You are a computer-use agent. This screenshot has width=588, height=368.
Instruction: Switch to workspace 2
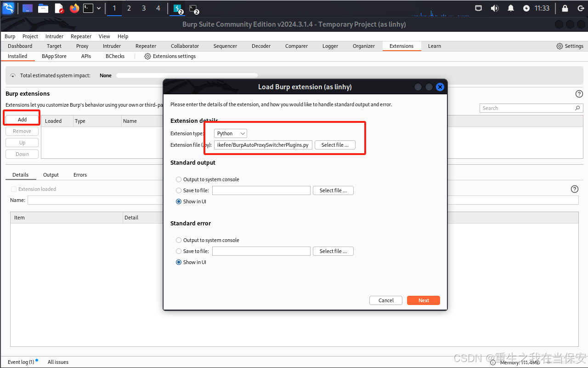[x=129, y=8]
